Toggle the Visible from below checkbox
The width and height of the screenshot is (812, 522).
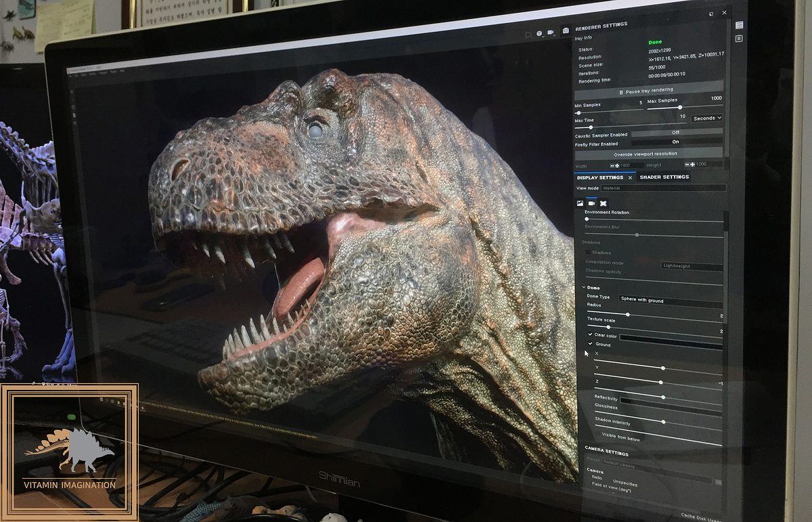[x=597, y=433]
